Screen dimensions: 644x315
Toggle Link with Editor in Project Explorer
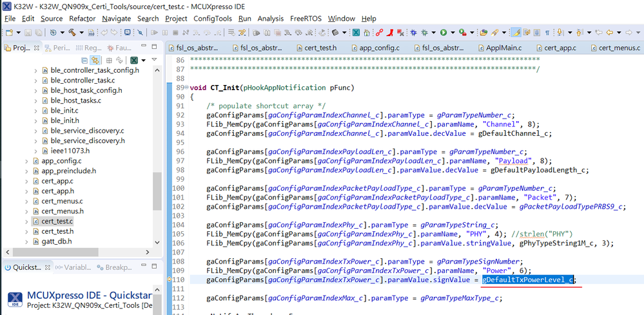[x=95, y=61]
